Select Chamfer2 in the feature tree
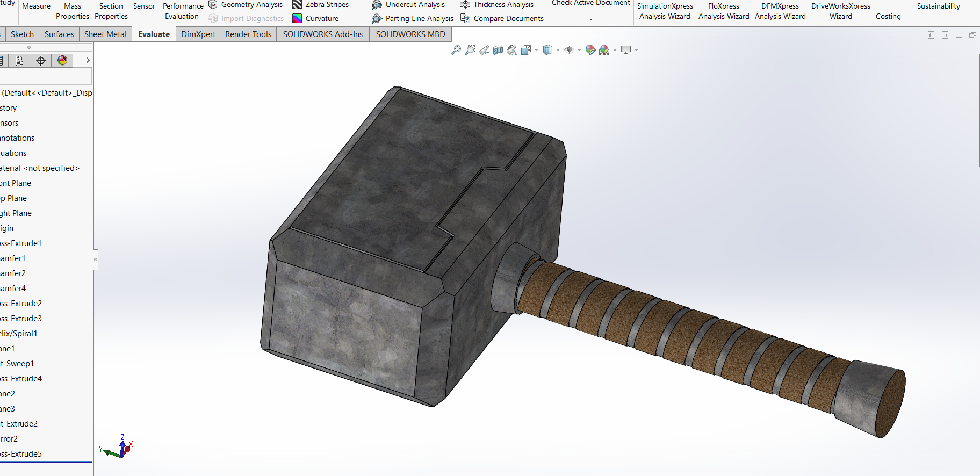Screen dimensions: 980x476 [x=13, y=273]
